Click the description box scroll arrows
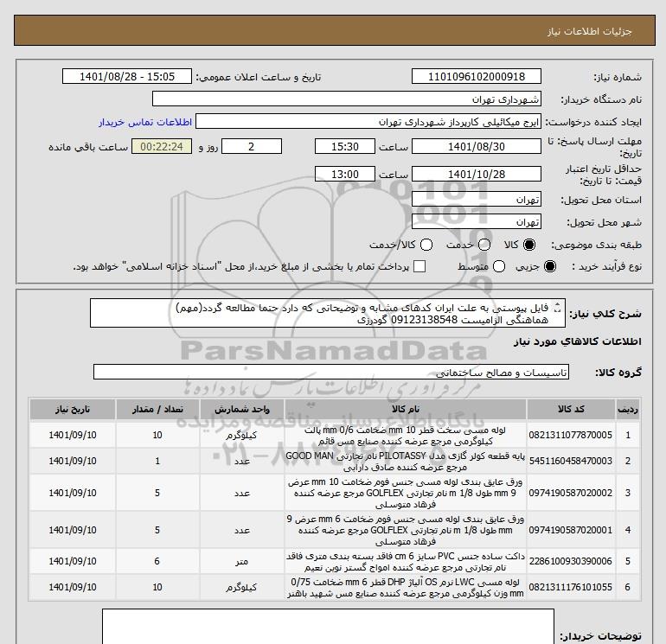Viewport: 666px width, 644px height. pyautogui.click(x=558, y=308)
